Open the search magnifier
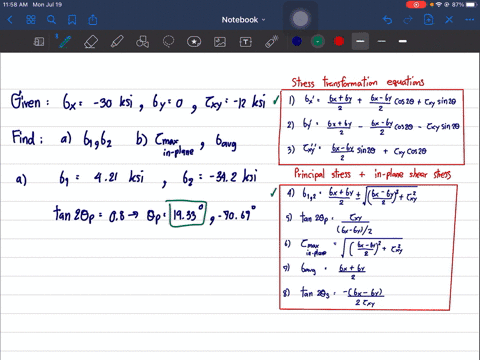Viewport: 480px width, 360px height. tap(51, 20)
